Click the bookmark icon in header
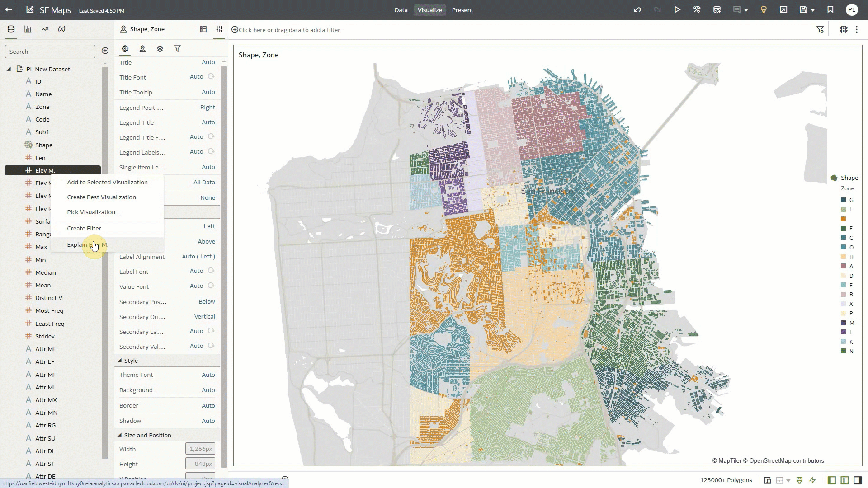The height and width of the screenshot is (488, 868). click(830, 10)
